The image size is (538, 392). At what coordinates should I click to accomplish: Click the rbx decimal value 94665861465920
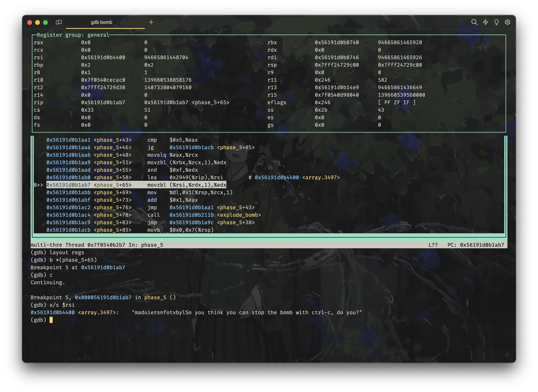tap(400, 42)
